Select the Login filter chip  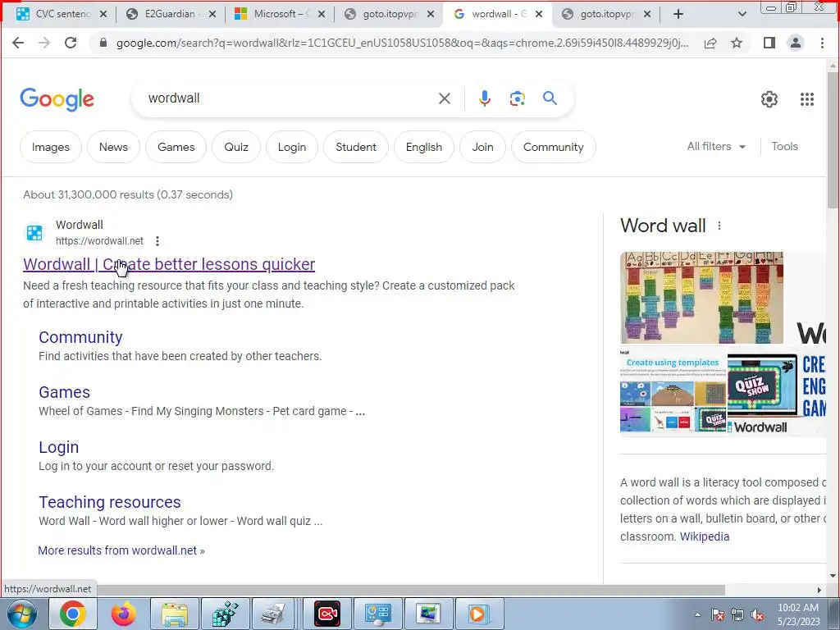292,147
